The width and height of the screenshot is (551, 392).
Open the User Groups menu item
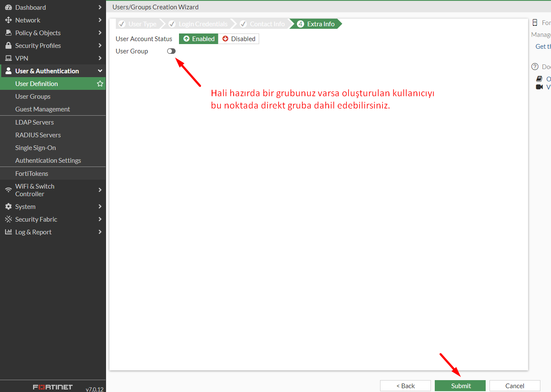[x=33, y=96]
